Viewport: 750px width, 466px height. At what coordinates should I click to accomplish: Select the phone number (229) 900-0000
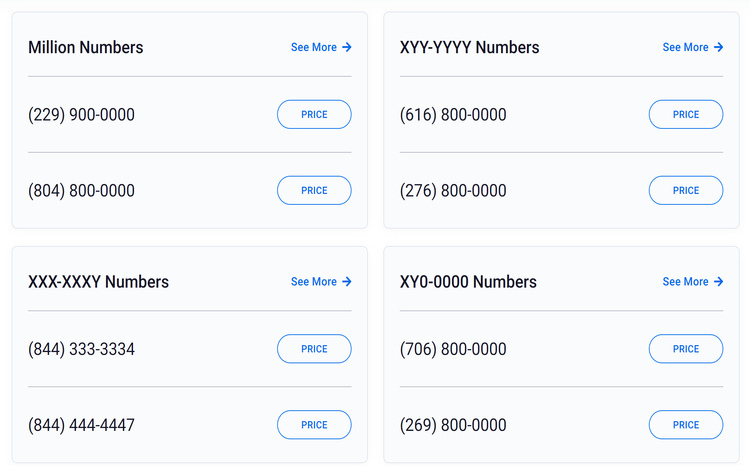click(81, 115)
